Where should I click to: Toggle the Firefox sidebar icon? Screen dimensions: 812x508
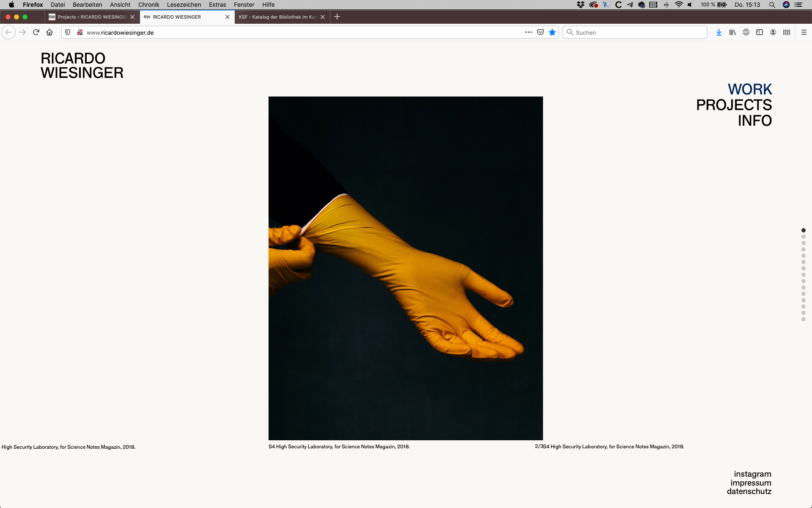pos(760,32)
